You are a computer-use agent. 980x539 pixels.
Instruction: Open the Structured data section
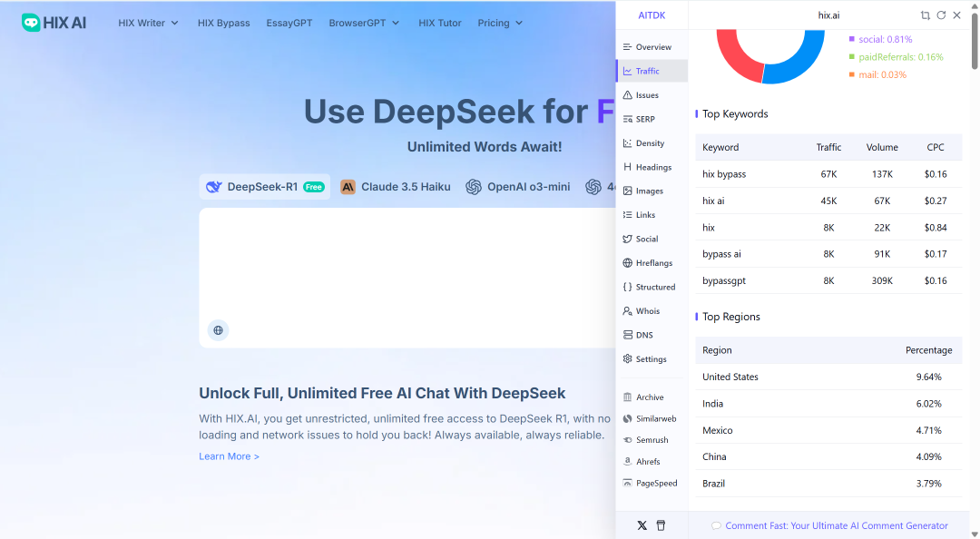[652, 287]
